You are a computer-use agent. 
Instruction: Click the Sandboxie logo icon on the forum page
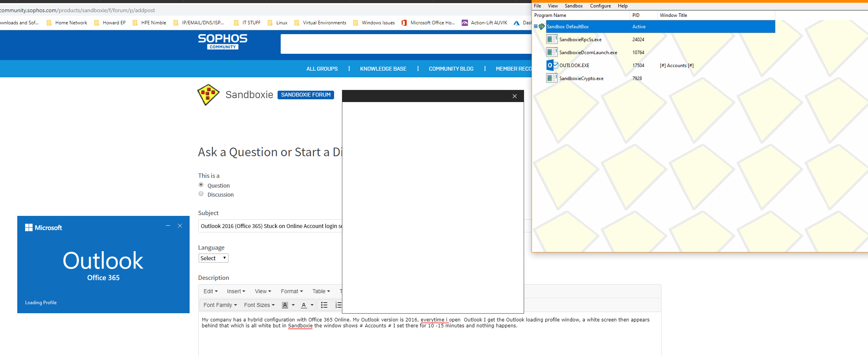click(208, 95)
